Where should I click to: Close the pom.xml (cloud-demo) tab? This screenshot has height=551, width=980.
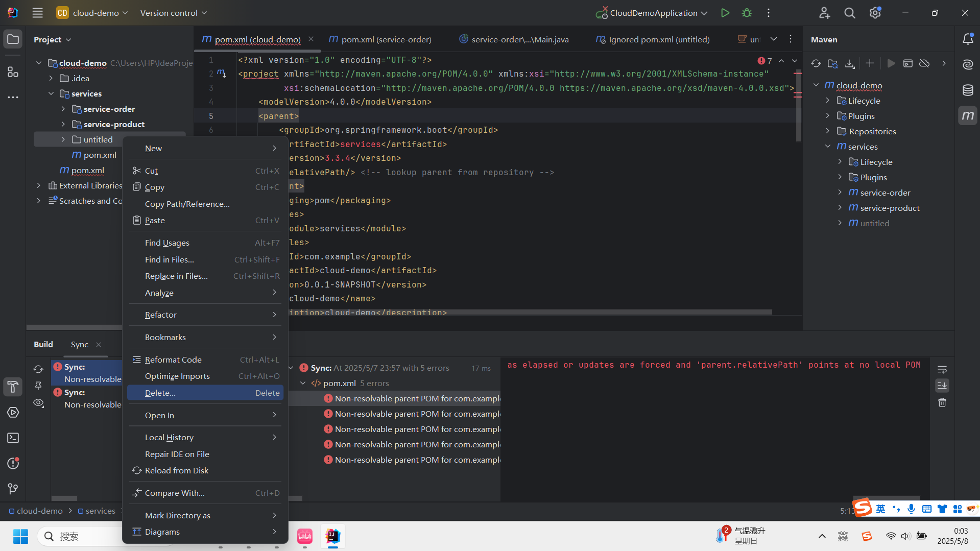(x=311, y=39)
